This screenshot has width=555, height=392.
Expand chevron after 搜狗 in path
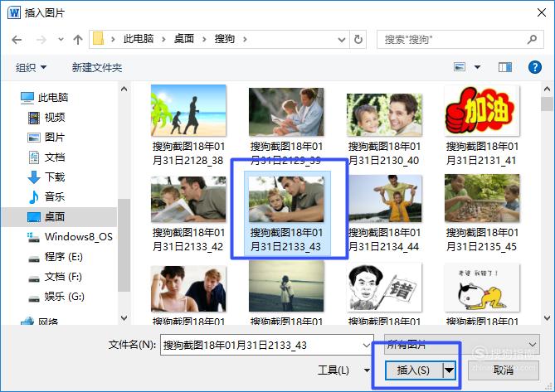(245, 39)
